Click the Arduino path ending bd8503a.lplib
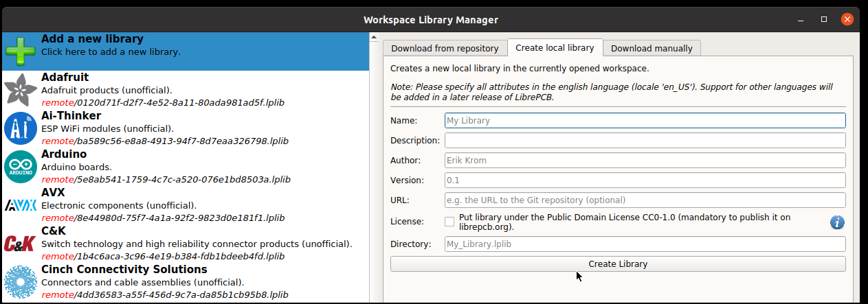Image resolution: width=868 pixels, height=304 pixels. (166, 180)
